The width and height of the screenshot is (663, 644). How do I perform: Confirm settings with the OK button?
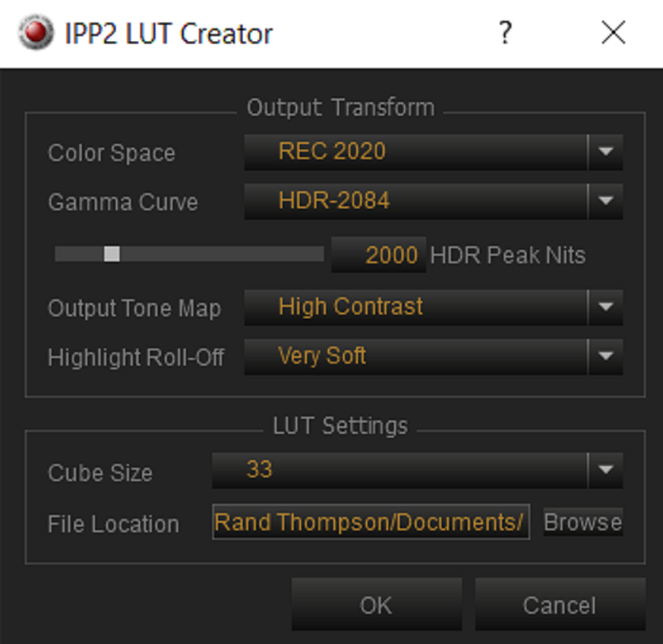[377, 605]
